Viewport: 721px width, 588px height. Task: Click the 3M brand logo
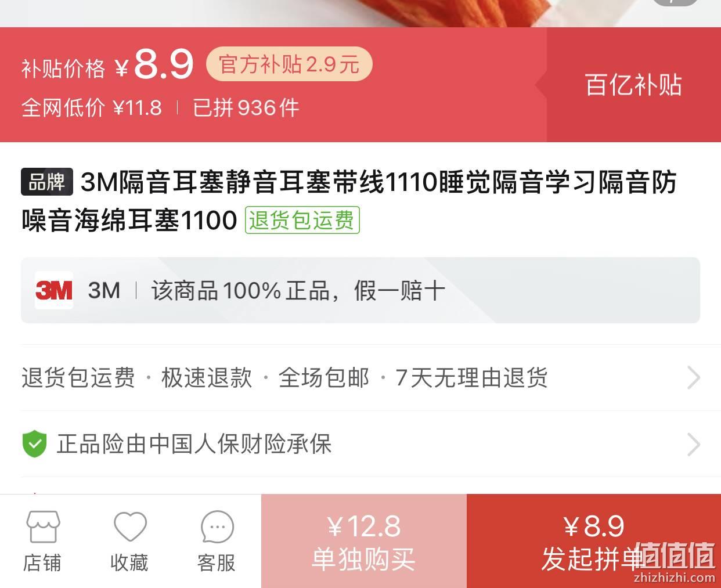[54, 290]
